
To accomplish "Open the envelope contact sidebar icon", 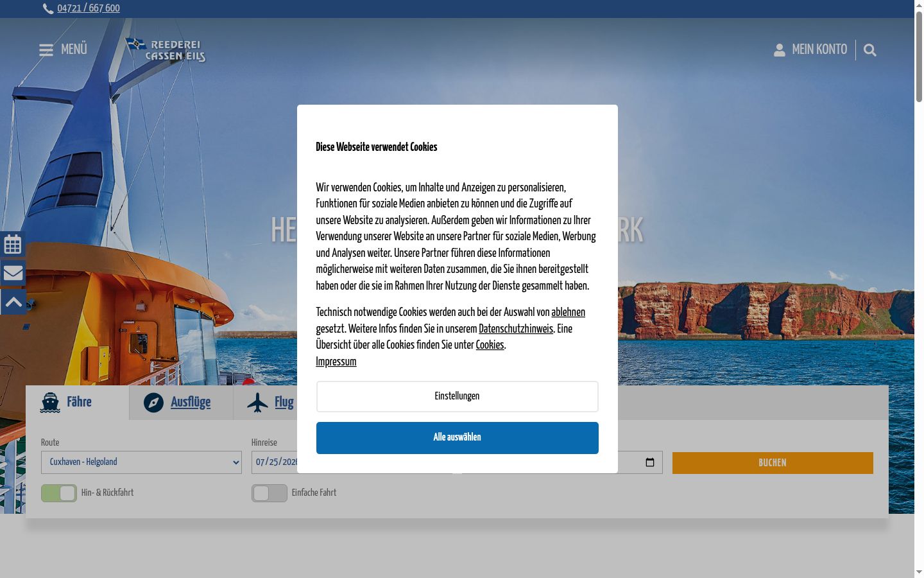I will tap(13, 273).
